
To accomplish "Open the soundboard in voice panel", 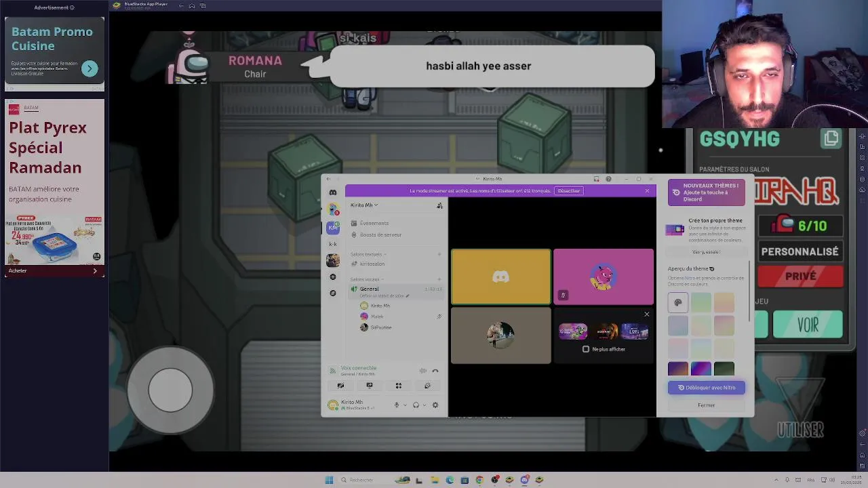I will [427, 386].
